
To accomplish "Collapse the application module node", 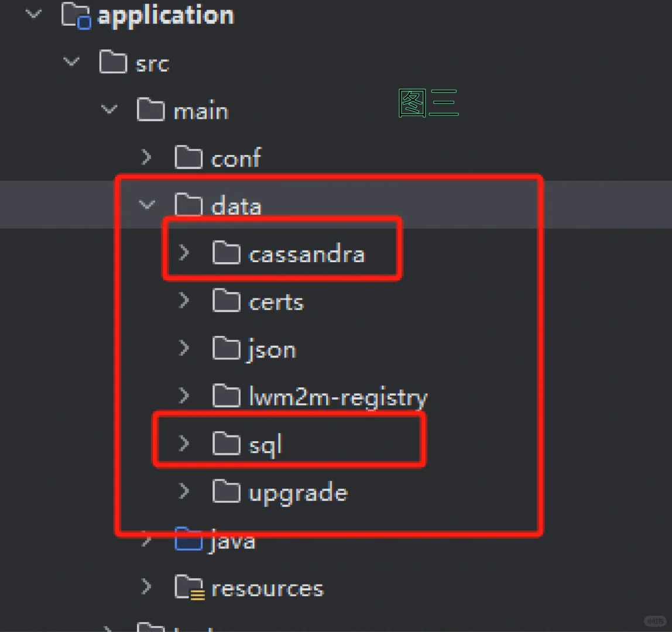I will [33, 14].
